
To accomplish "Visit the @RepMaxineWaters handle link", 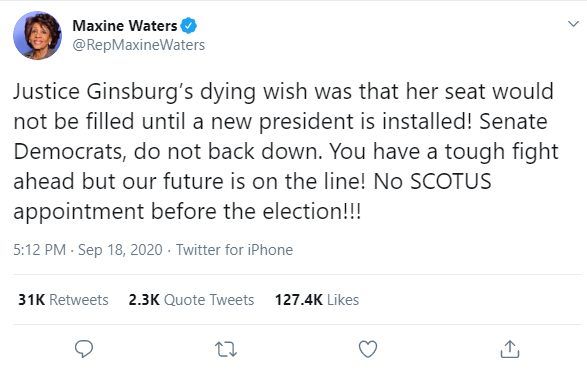I will (x=139, y=45).
